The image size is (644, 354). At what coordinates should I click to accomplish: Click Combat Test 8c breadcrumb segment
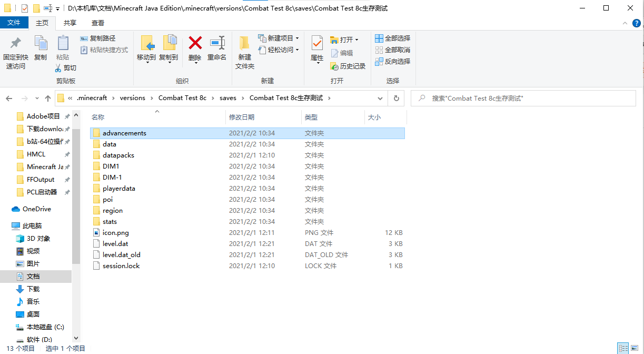tap(183, 98)
